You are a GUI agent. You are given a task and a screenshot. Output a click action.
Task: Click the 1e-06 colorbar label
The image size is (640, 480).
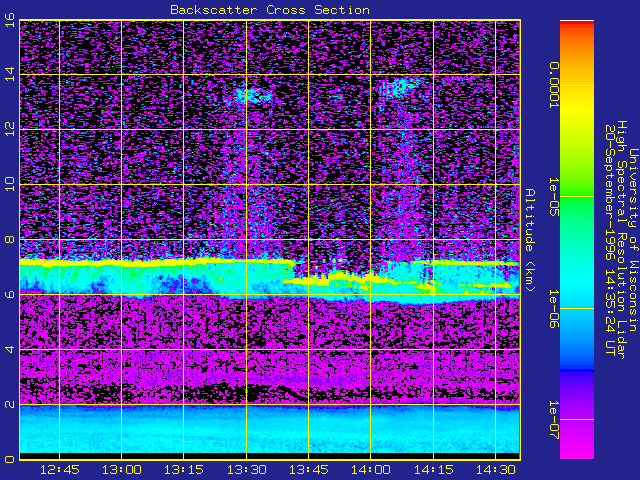pos(553,309)
